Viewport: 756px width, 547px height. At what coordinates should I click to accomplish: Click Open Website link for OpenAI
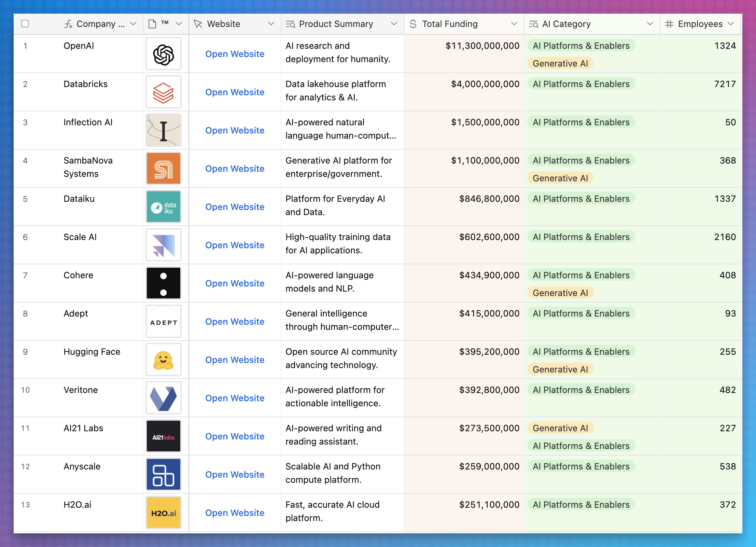tap(235, 54)
